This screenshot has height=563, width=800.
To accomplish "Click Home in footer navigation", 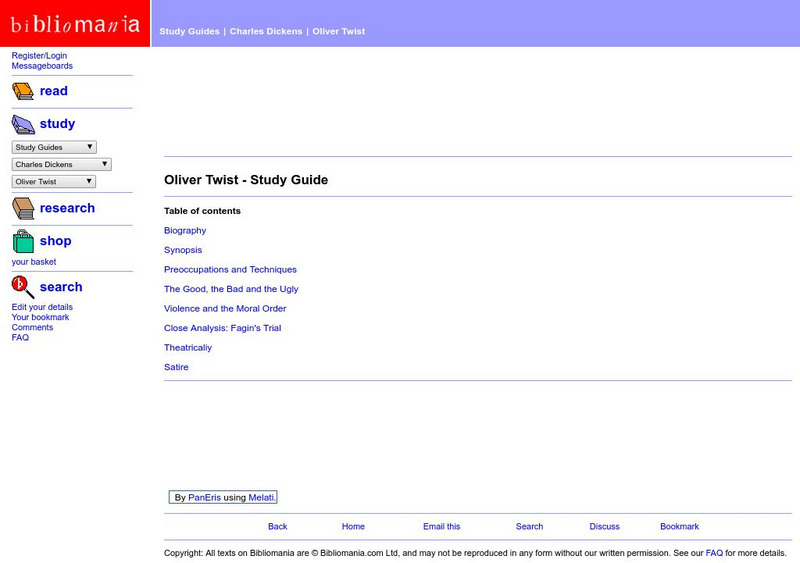I will pos(353,526).
